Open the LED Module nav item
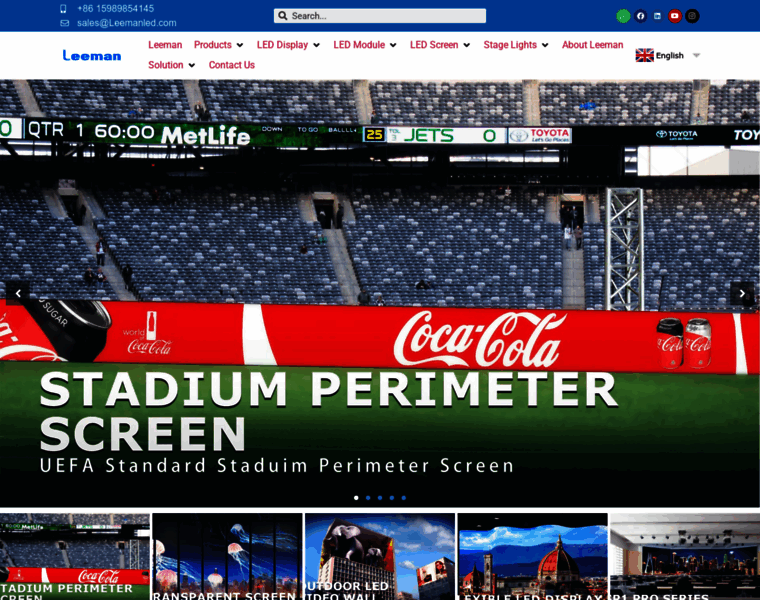The height and width of the screenshot is (600, 760). coord(359,45)
